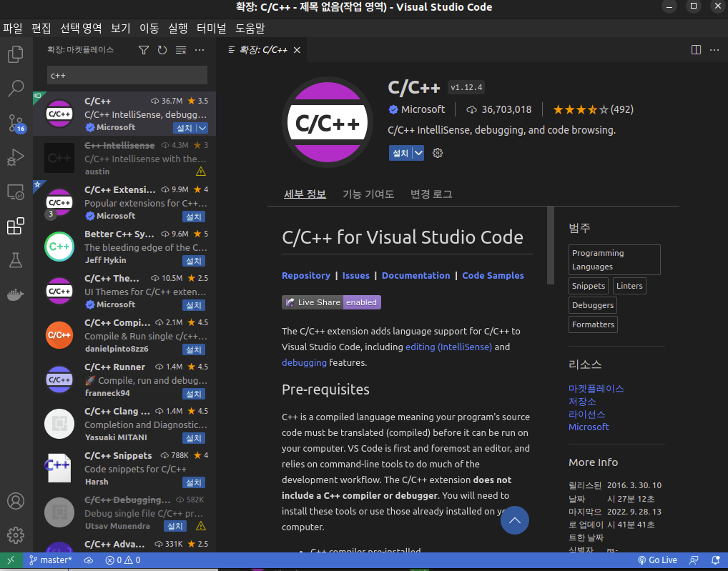Publish changes cloud icon in status bar
728x571 pixels.
(x=88, y=560)
